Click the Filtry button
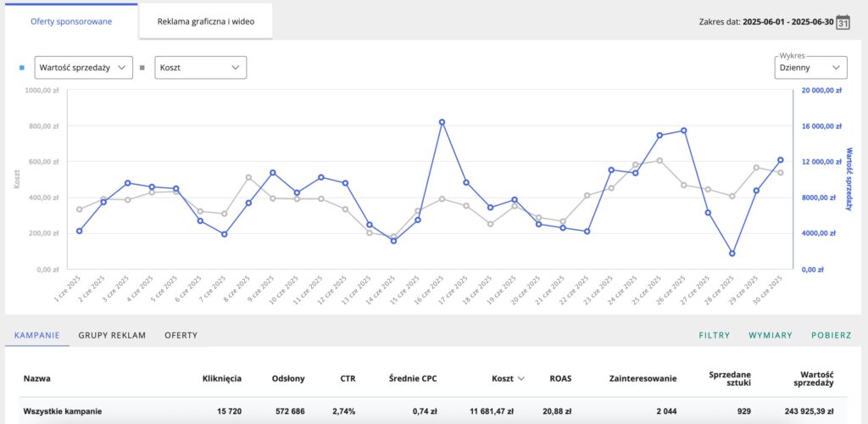 click(x=714, y=336)
